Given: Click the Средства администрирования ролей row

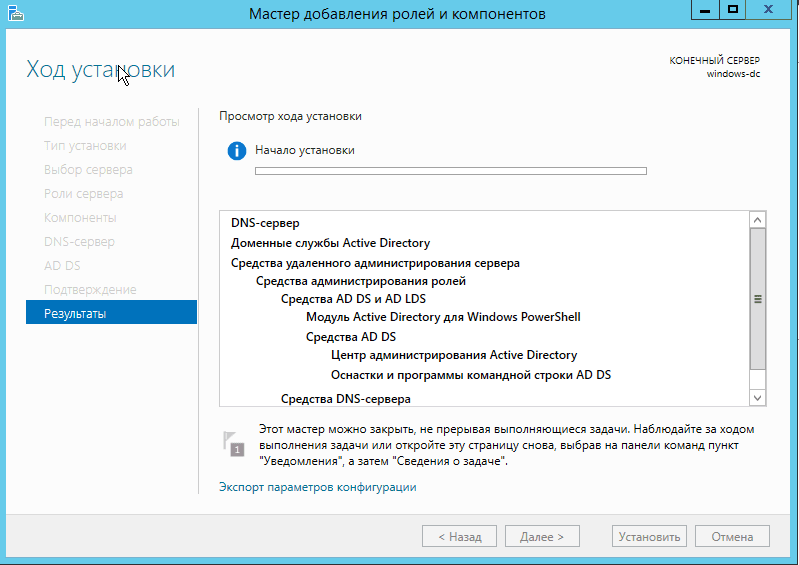Looking at the screenshot, I should point(361,281).
